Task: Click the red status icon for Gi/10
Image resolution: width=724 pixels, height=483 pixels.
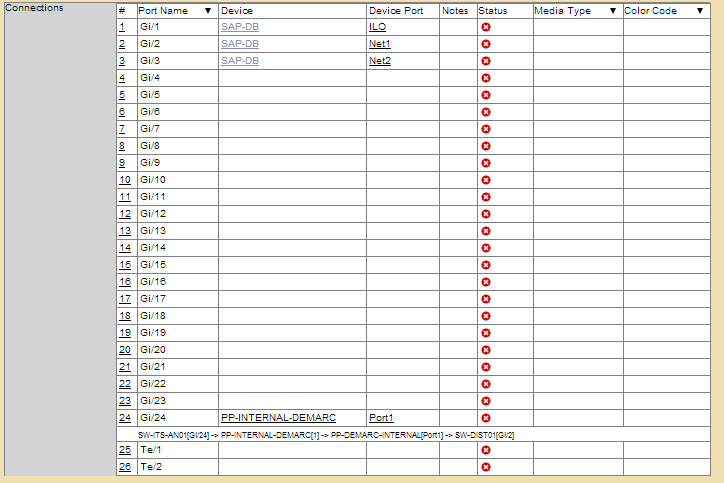Action: 486,180
